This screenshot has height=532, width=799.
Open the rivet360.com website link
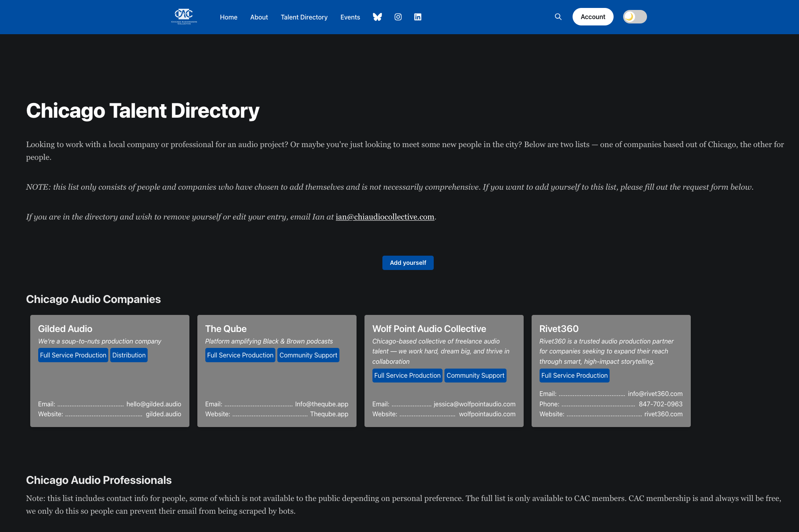click(663, 414)
